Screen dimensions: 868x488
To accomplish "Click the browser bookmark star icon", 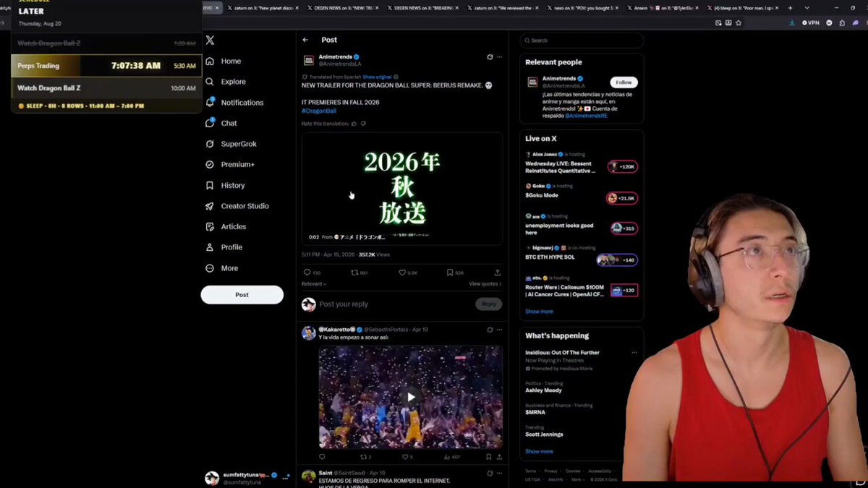I will pos(738,22).
